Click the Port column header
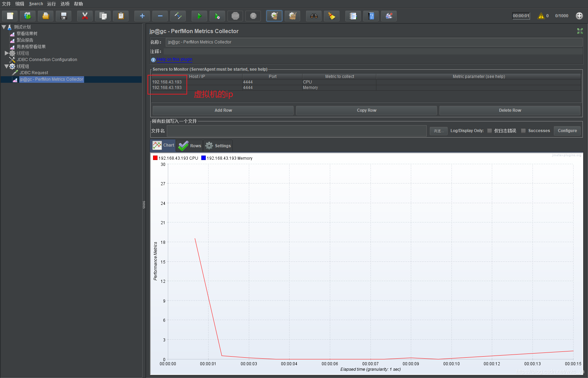The image size is (588, 378). (x=272, y=77)
